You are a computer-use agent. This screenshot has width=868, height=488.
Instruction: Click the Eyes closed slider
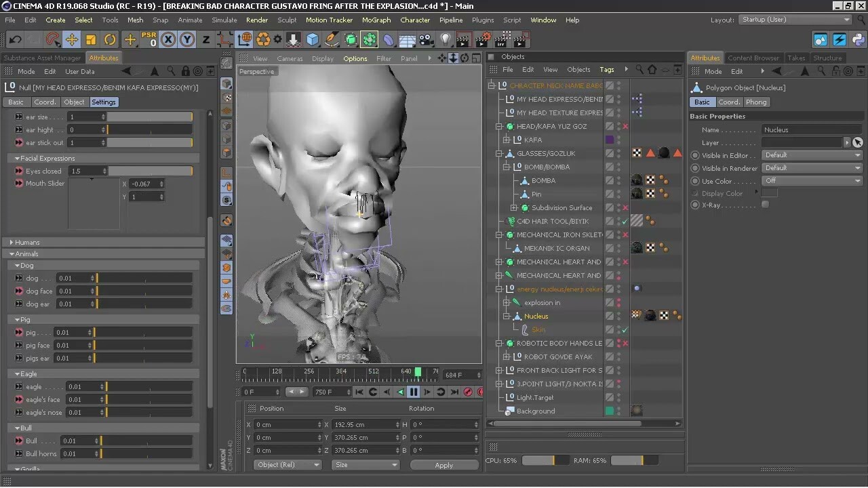click(x=151, y=171)
